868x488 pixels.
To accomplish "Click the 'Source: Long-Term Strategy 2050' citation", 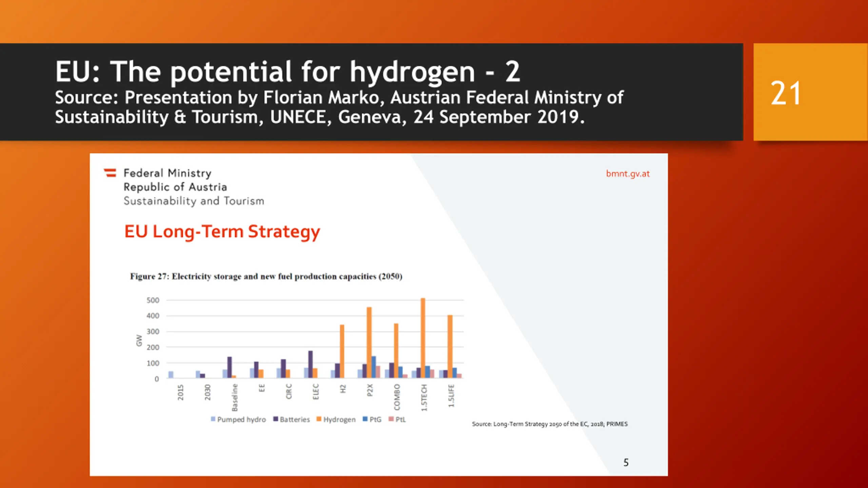I will [550, 424].
